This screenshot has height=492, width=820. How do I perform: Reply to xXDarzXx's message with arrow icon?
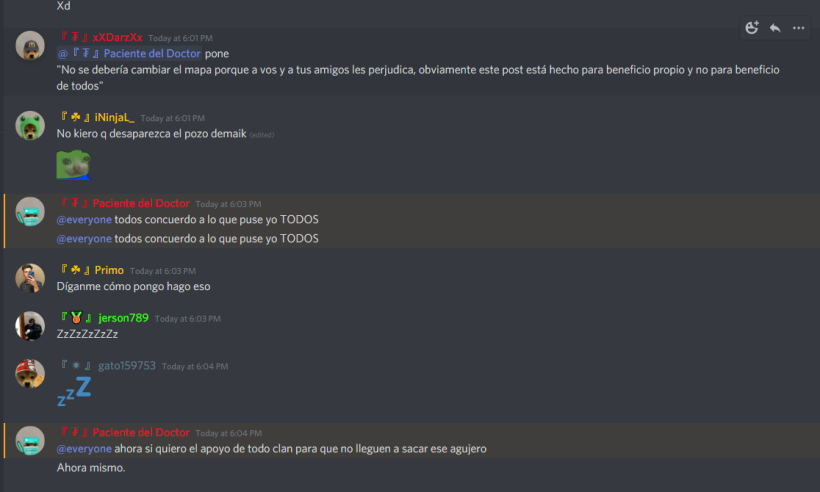[775, 28]
